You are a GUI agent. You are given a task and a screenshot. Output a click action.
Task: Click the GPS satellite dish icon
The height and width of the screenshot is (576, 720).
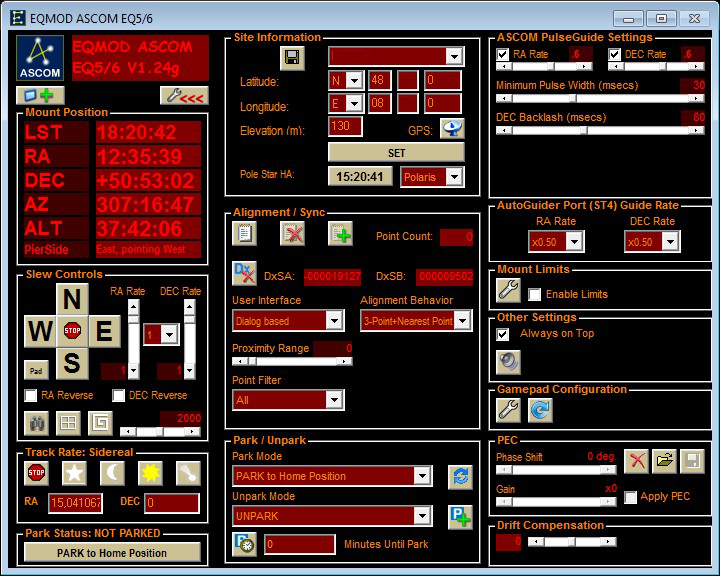point(452,129)
